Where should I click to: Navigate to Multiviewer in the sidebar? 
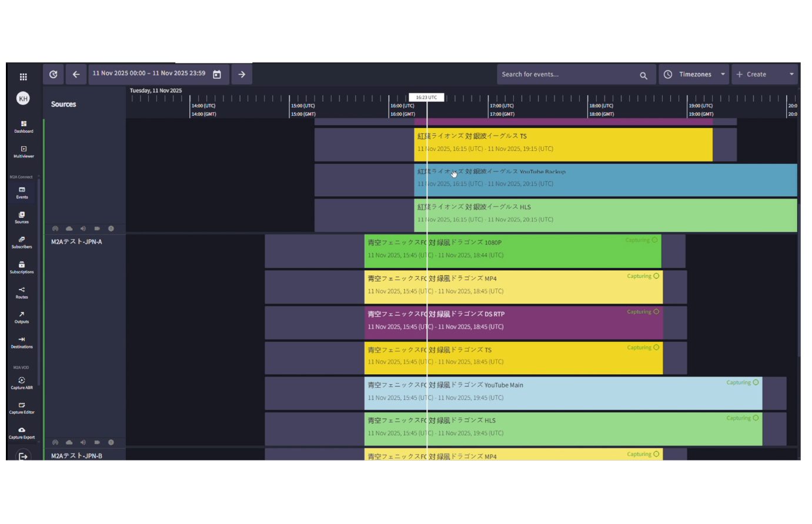[x=24, y=152]
